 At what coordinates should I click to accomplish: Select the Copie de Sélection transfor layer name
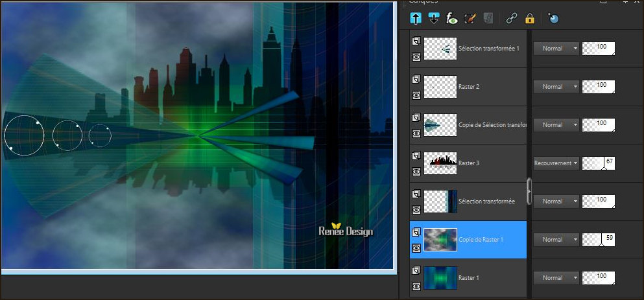(x=492, y=125)
